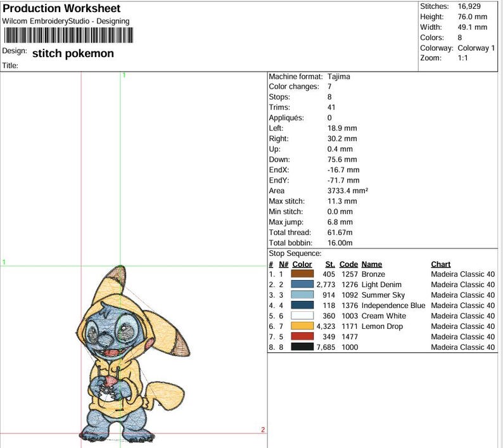Click the Summer Sky color swatch
The width and height of the screenshot is (503, 448).
302,295
